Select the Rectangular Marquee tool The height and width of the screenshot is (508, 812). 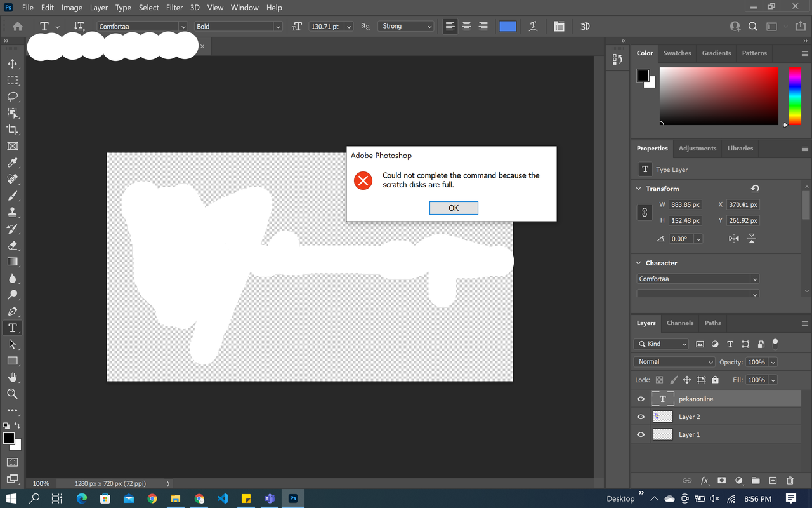tap(12, 80)
